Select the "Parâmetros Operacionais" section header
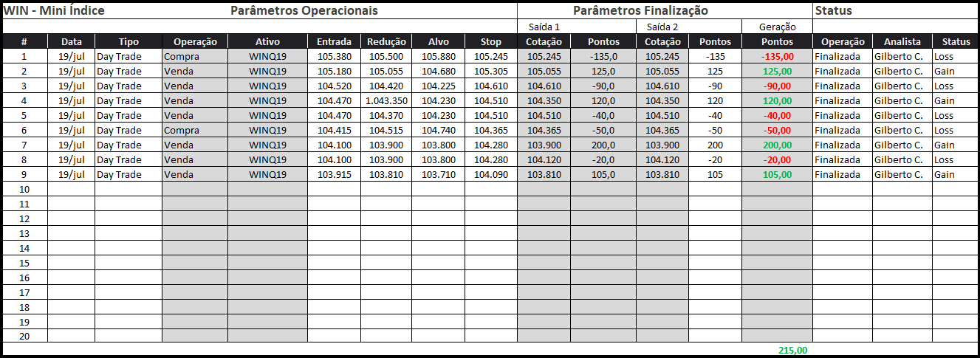 (304, 11)
